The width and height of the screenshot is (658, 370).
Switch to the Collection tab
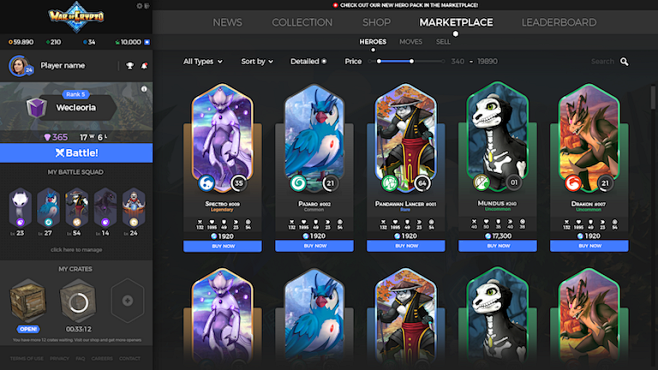[x=302, y=22]
